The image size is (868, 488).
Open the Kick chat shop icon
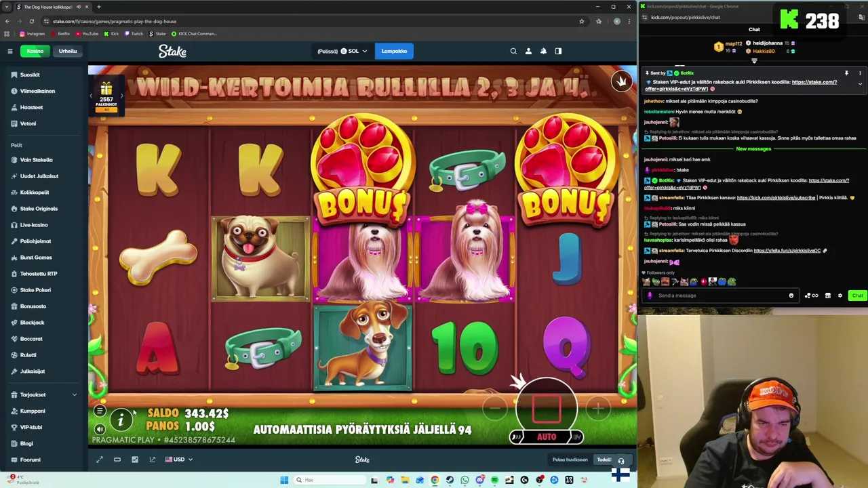(x=827, y=296)
